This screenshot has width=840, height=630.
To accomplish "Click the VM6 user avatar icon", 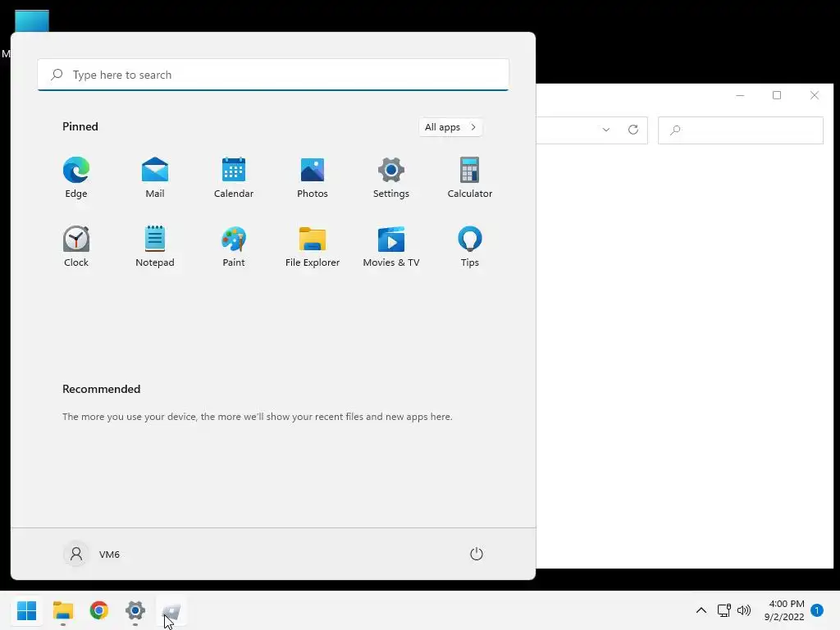I will (x=76, y=554).
